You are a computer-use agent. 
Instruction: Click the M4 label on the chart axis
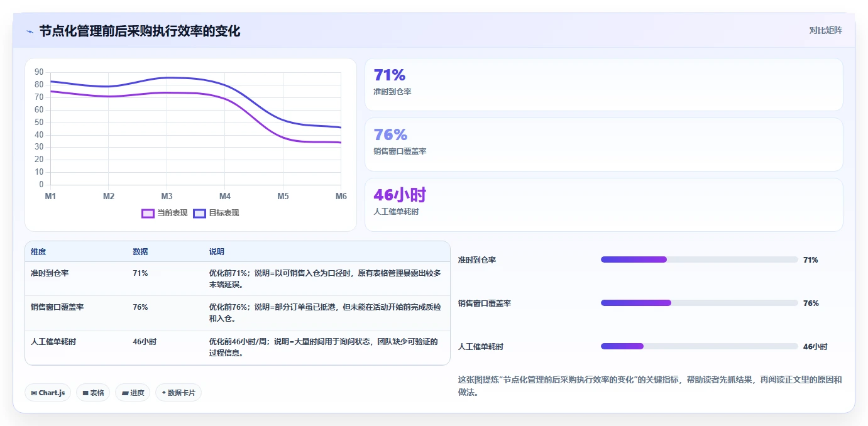pos(225,197)
